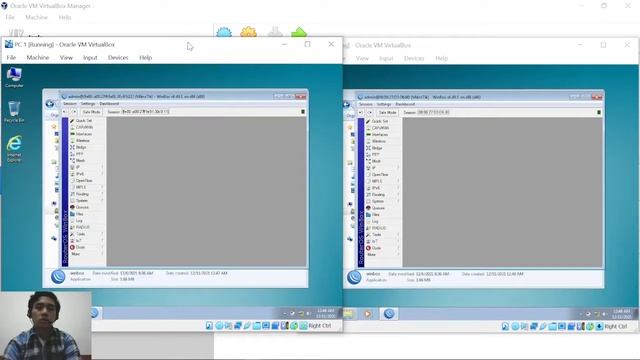
Task: Open Devices menu of right VM window
Action: tap(414, 58)
